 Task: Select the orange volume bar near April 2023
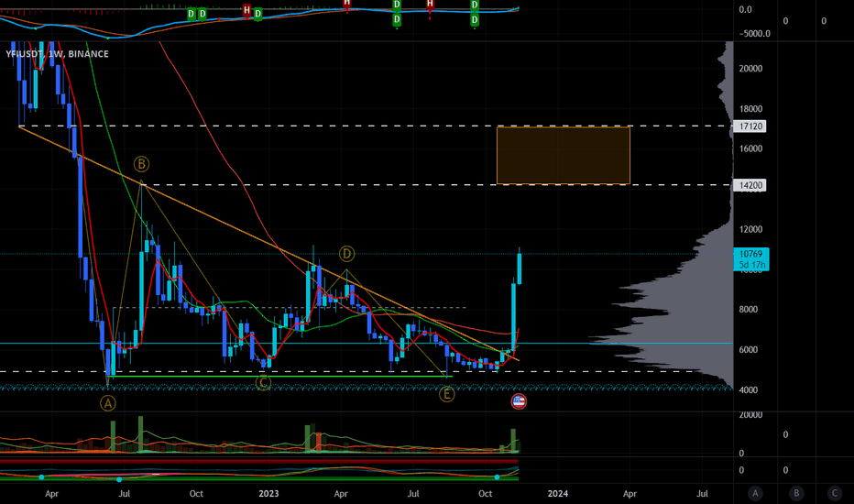coord(319,443)
